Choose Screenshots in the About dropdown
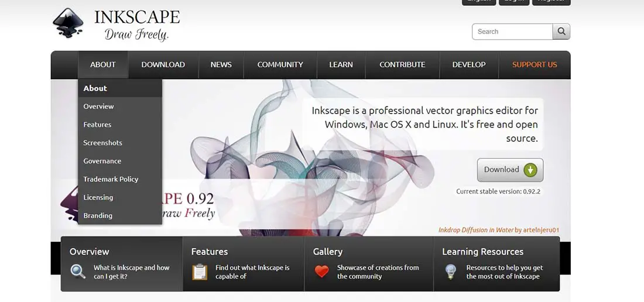The width and height of the screenshot is (644, 302). 120,143
